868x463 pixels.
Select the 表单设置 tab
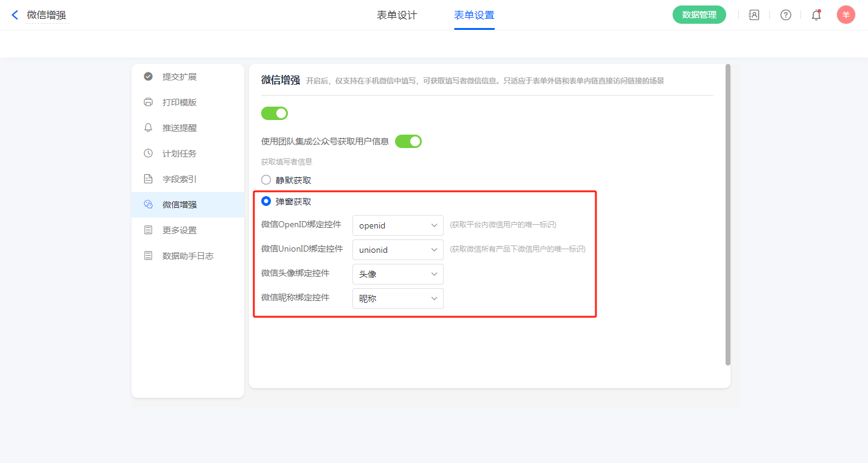pos(474,15)
